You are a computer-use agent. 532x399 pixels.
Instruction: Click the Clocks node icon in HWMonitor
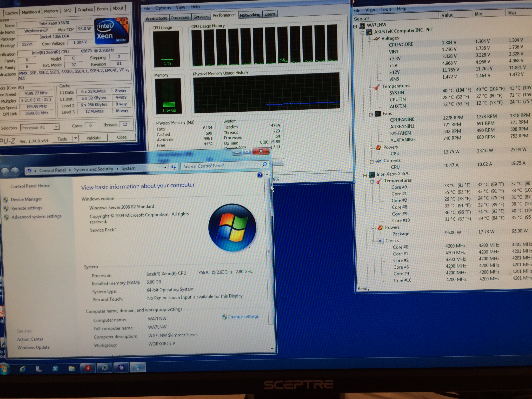[380, 241]
